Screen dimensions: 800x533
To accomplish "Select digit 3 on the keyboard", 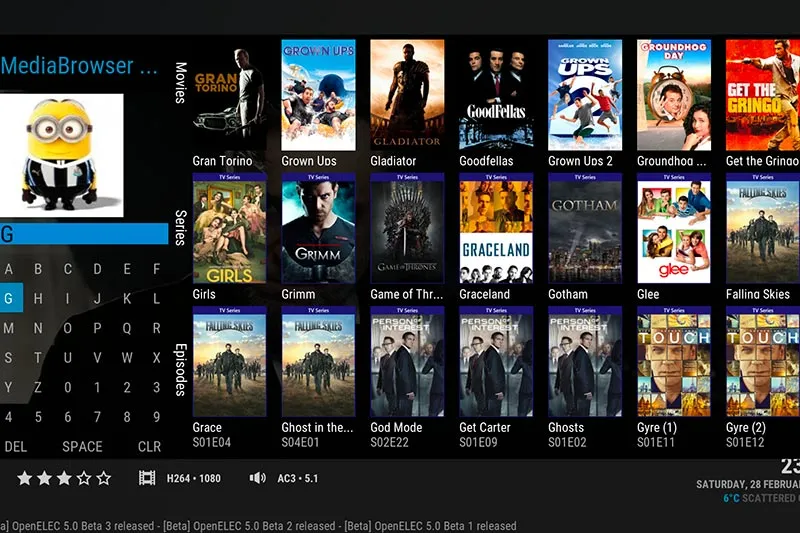I will click(157, 387).
